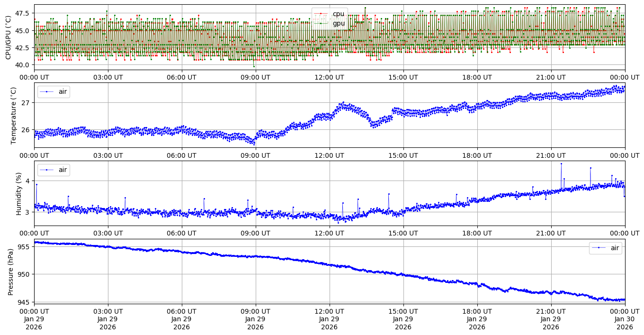Click the Pressure (hPa) y-axis label
This screenshot has height=335, width=644.
(x=11, y=272)
